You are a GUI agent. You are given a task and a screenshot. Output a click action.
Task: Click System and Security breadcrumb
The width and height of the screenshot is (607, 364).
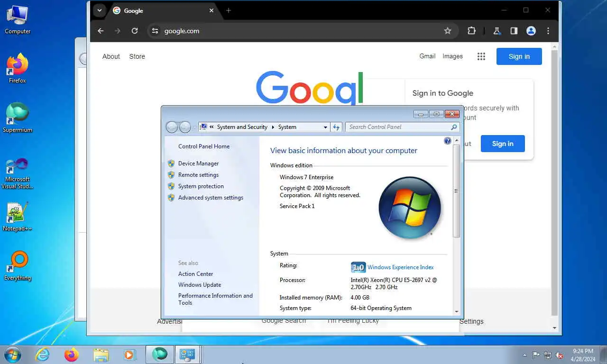[x=242, y=127]
